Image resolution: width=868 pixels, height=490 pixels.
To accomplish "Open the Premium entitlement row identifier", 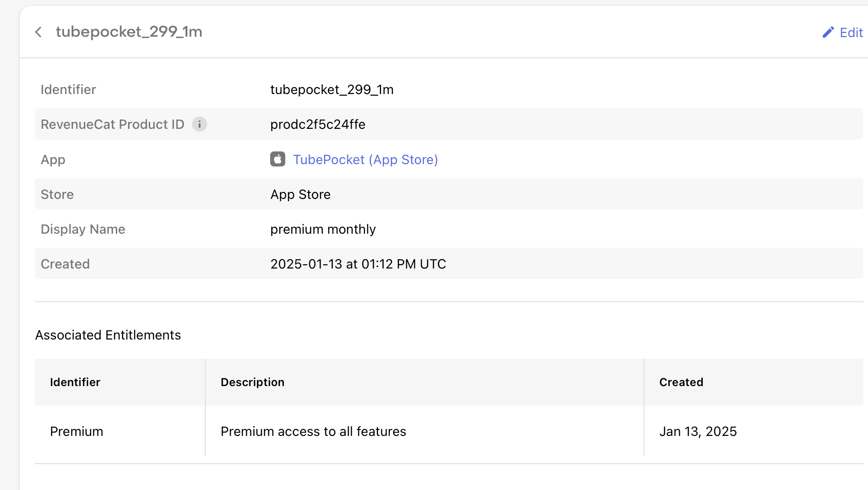I will pyautogui.click(x=77, y=431).
